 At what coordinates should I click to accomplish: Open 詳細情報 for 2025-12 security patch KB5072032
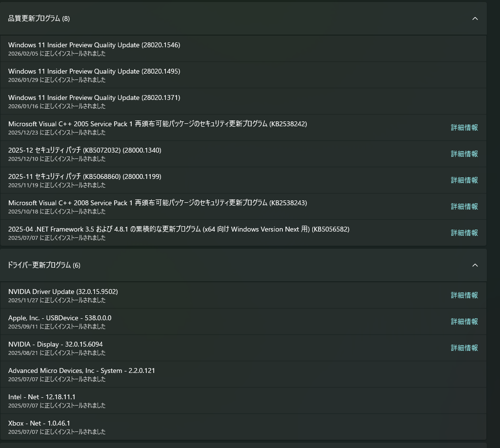tap(464, 154)
